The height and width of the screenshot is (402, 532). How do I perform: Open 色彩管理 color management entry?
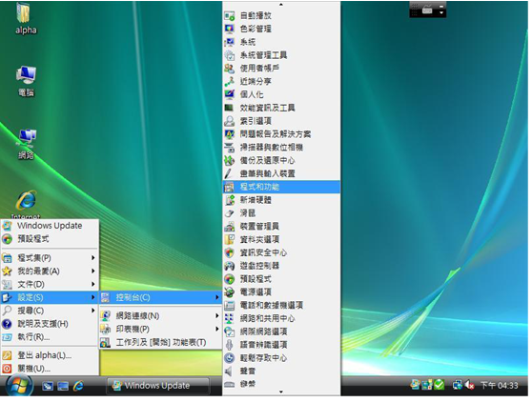pyautogui.click(x=281, y=29)
